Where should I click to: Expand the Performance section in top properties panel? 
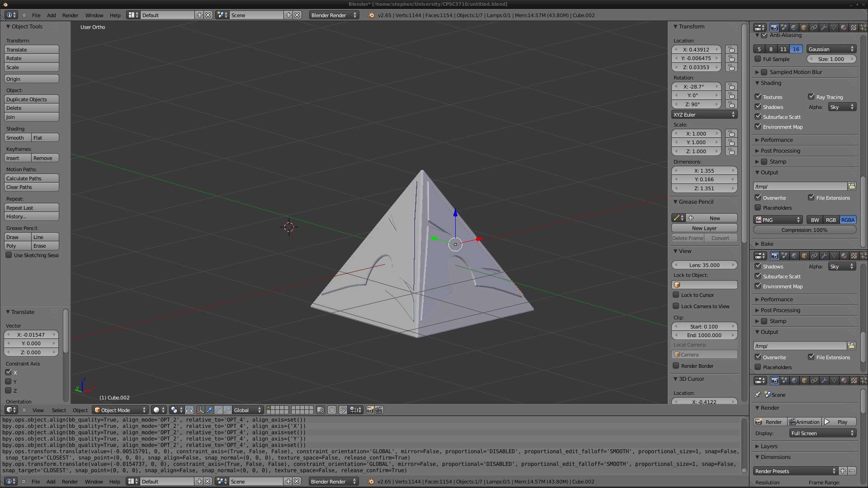pyautogui.click(x=777, y=140)
